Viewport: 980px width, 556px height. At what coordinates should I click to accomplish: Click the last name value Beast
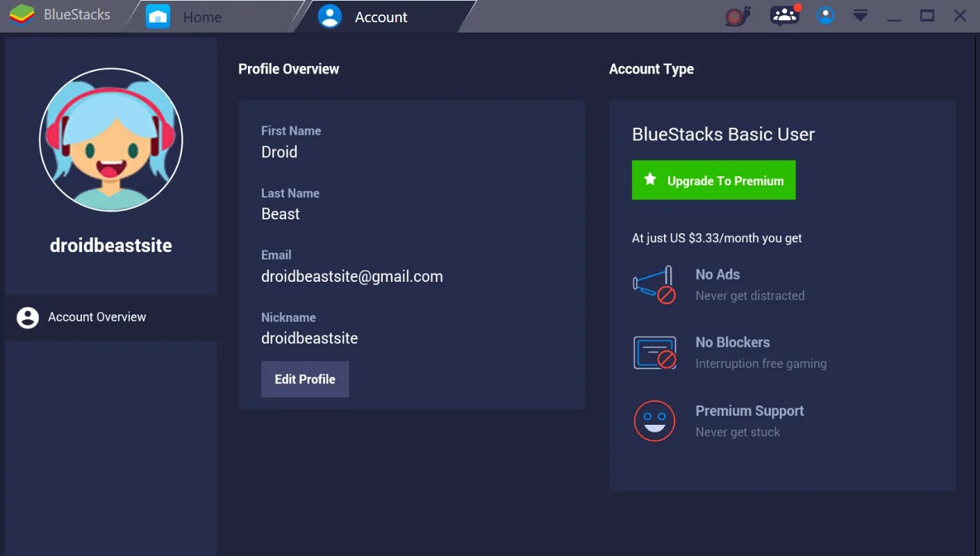[281, 214]
